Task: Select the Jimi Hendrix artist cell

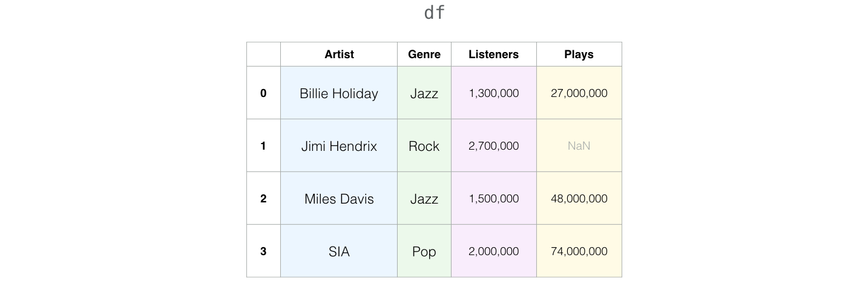Action: pyautogui.click(x=339, y=146)
